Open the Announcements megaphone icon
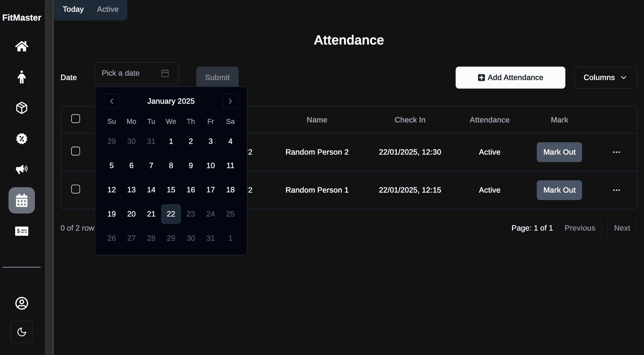Image resolution: width=644 pixels, height=355 pixels. pos(21,169)
